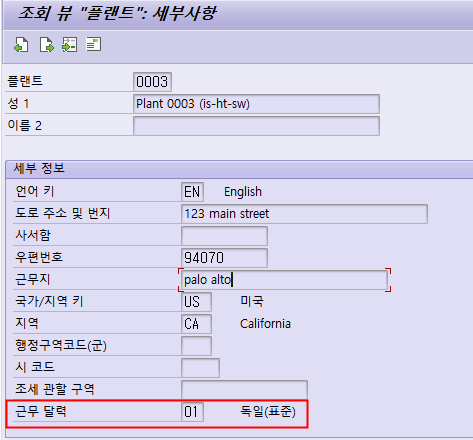This screenshot has width=473, height=440.
Task: Go to the next entry icon
Action: point(46,45)
